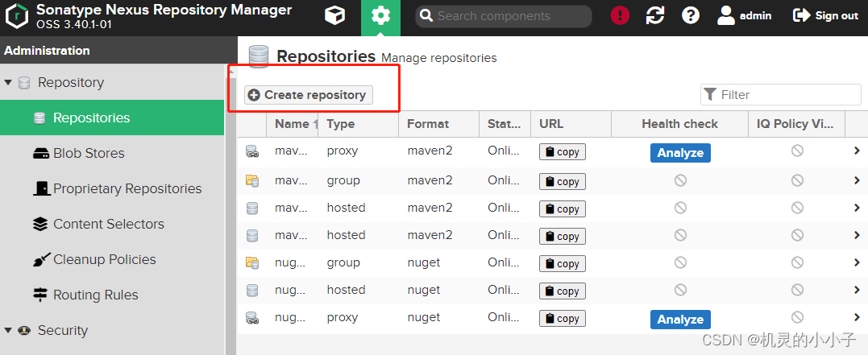Refresh the view with the refresh icon
This screenshot has width=868, height=355.
[655, 15]
